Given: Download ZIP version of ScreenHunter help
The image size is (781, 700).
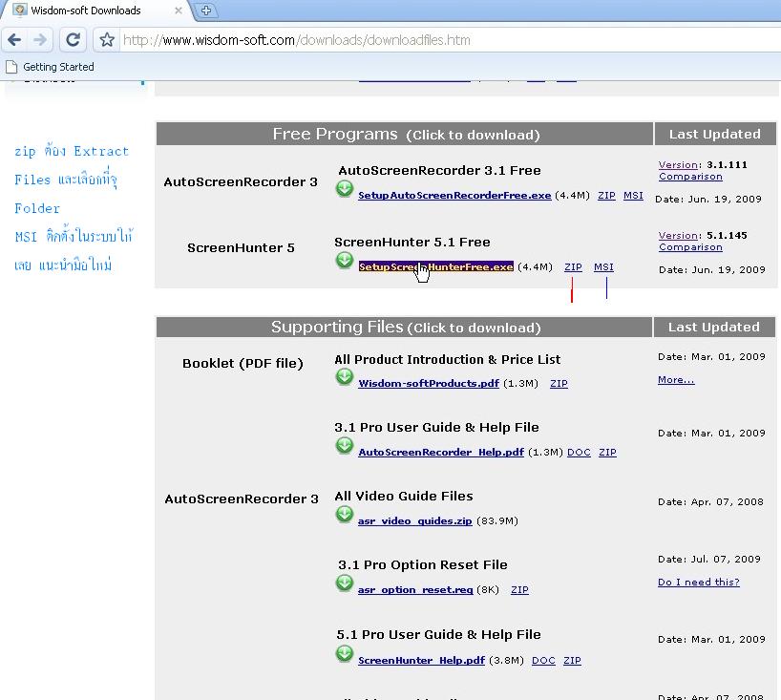Looking at the screenshot, I should point(572,660).
